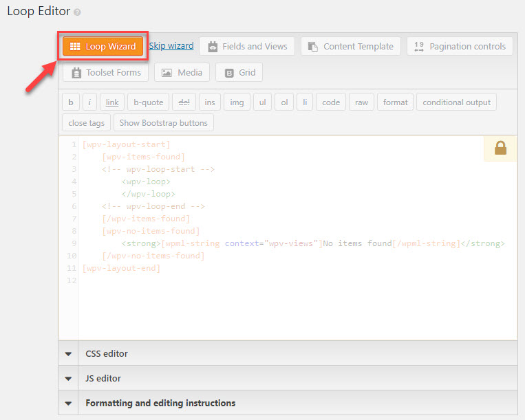Click the ins quicktag button

point(210,102)
